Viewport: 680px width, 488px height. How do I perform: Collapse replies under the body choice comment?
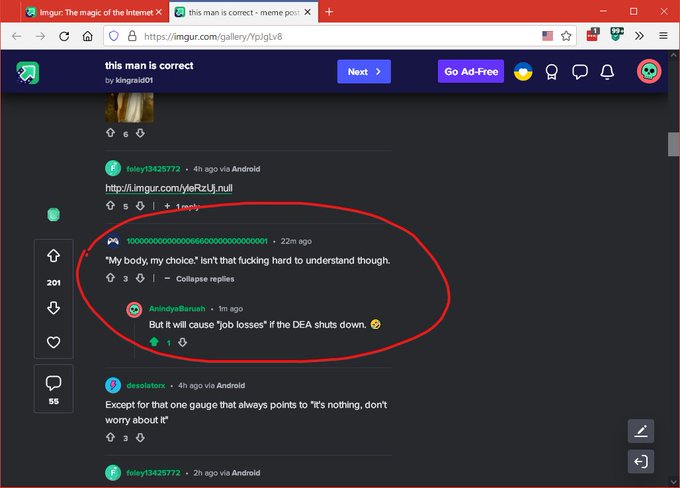tap(199, 279)
